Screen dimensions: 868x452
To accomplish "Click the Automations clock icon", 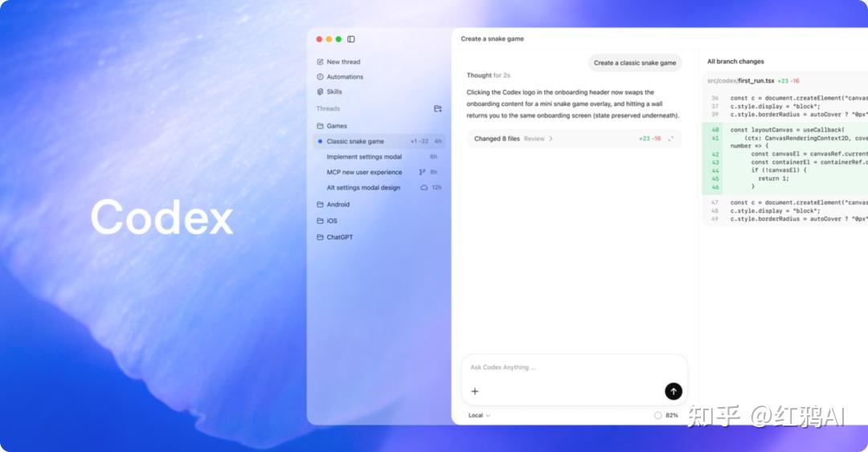I will coord(320,77).
